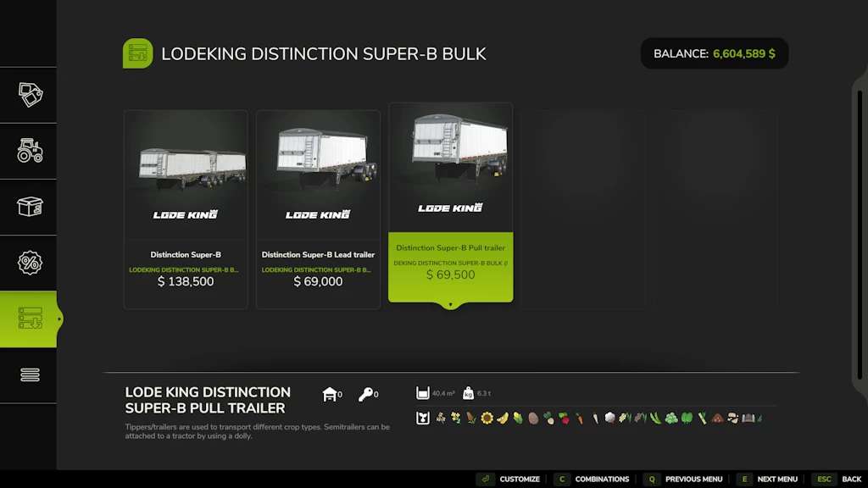868x488 pixels.
Task: Select the Distinction Super-B card at $138,500
Action: (186, 209)
